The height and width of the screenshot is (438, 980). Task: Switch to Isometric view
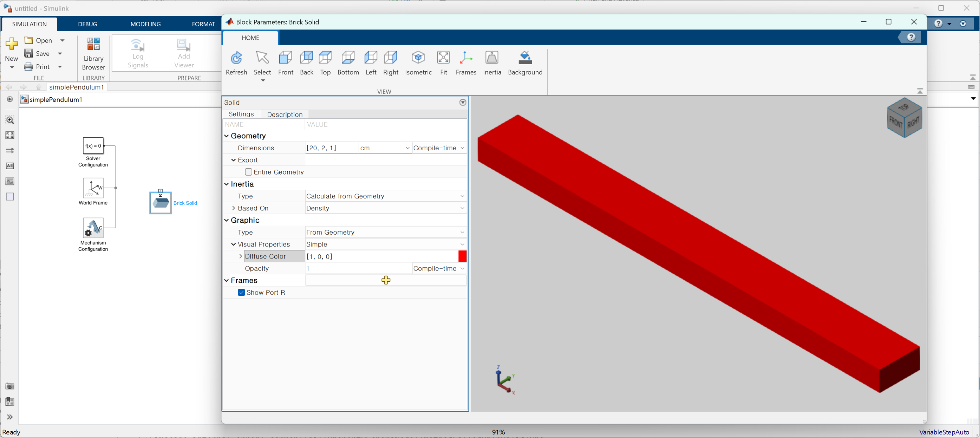click(x=418, y=58)
